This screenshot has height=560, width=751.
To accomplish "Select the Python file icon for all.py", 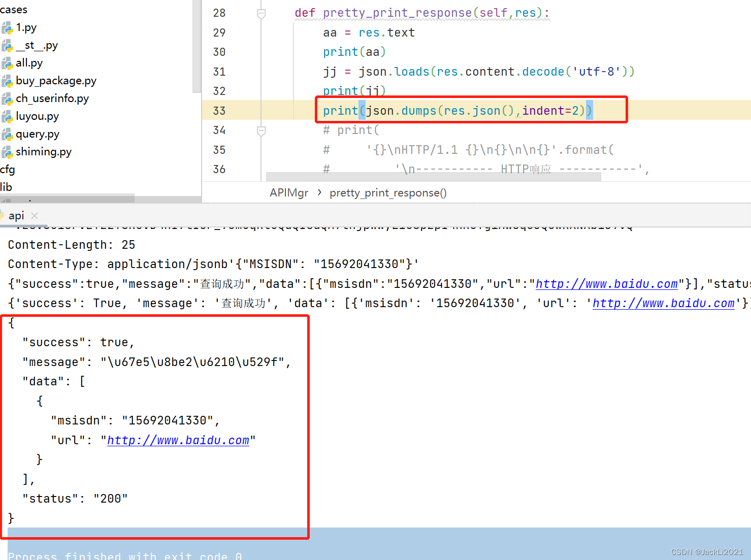I will click(x=7, y=63).
